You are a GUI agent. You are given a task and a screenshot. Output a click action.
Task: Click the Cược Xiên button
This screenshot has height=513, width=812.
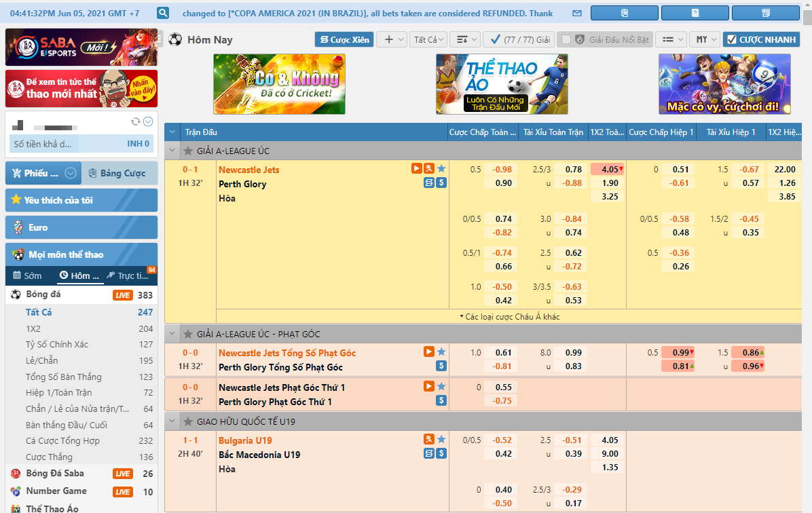344,40
